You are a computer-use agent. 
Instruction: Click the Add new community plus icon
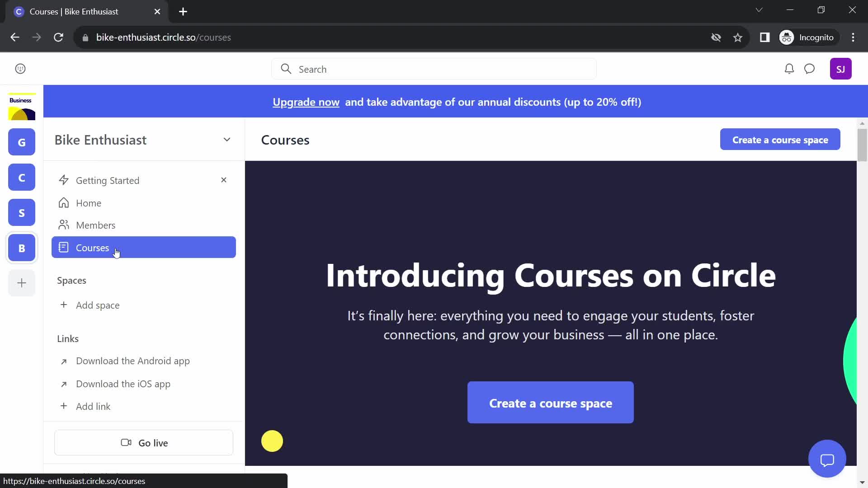point(21,283)
